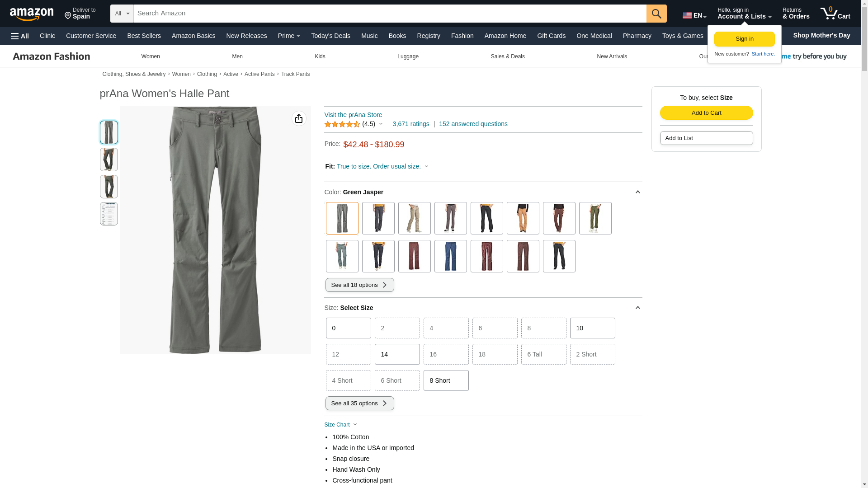This screenshot has height=488, width=868.
Task: Select the second product thumbnail image
Action: pyautogui.click(x=108, y=160)
